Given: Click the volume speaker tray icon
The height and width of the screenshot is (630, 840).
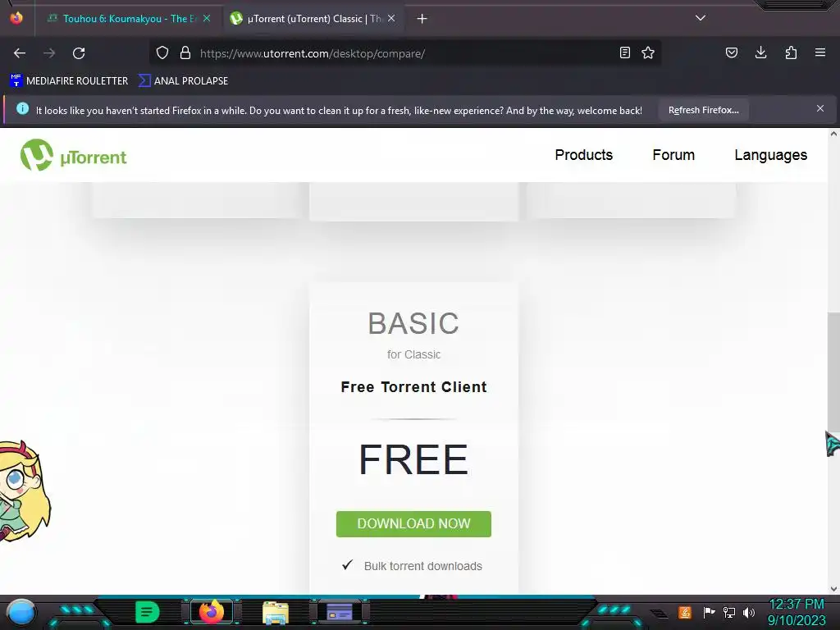Looking at the screenshot, I should click(748, 612).
